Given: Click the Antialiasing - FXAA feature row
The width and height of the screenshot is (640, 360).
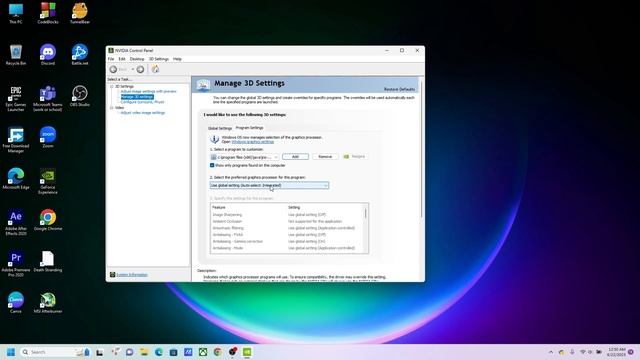Looking at the screenshot, I should [x=287, y=235].
